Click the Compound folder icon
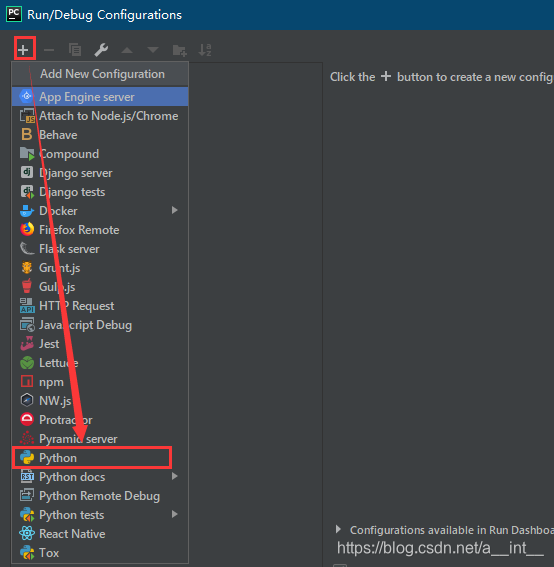The image size is (554, 567). (27, 154)
